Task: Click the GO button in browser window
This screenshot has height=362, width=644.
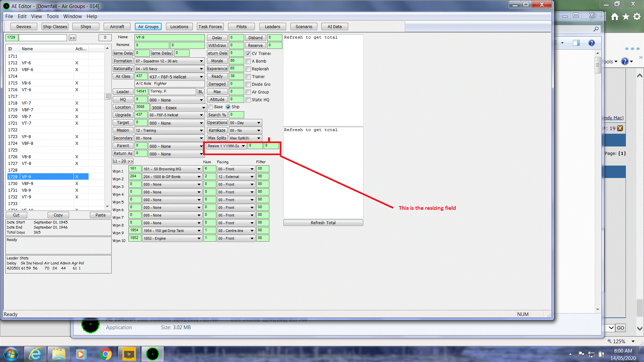Action: [x=621, y=328]
